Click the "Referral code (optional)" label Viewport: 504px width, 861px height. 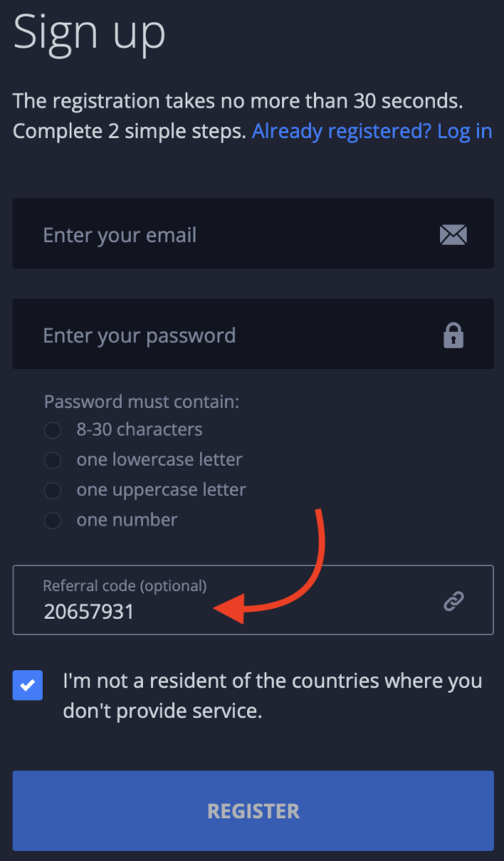click(x=124, y=585)
